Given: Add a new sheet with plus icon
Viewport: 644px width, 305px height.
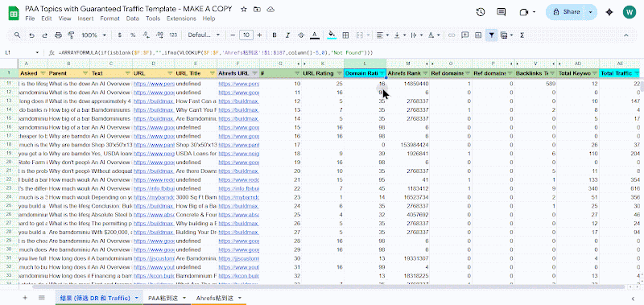Looking at the screenshot, I should (x=25, y=298).
